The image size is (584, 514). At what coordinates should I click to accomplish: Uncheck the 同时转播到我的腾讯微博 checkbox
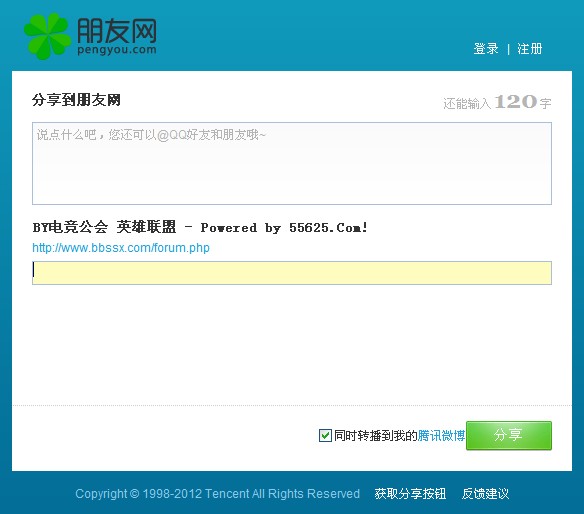coord(325,435)
